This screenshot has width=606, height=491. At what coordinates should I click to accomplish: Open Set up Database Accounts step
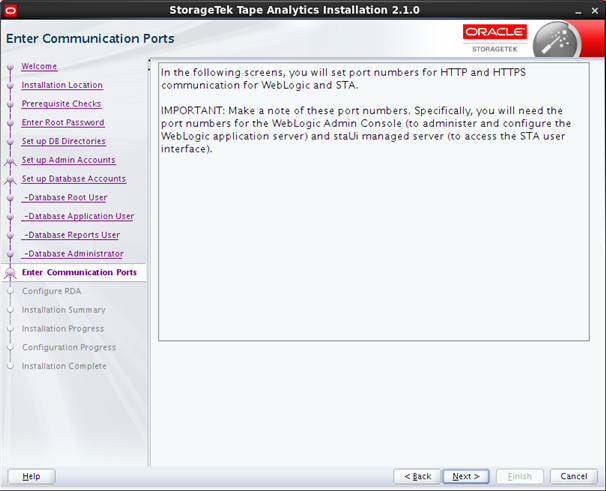click(x=73, y=179)
